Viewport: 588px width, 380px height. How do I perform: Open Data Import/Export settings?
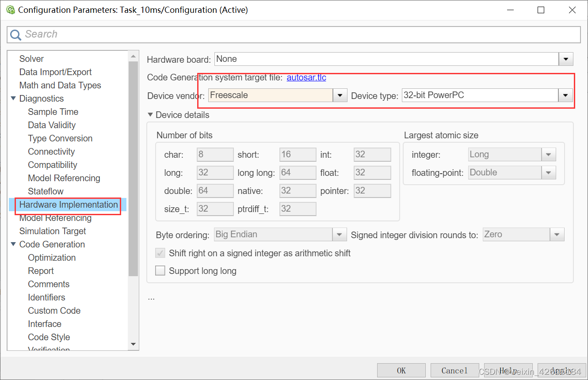55,72
